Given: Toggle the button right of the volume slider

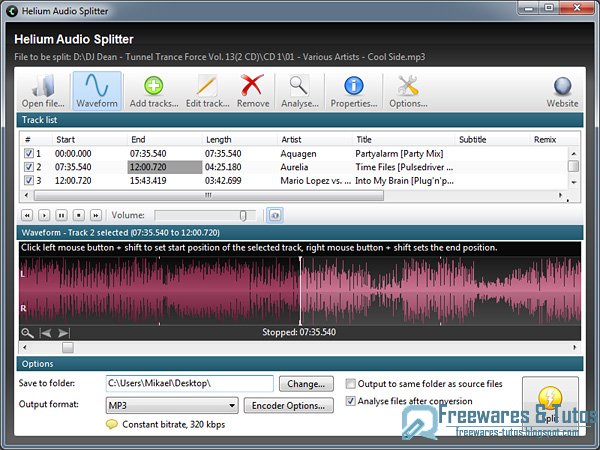Looking at the screenshot, I should 275,215.
